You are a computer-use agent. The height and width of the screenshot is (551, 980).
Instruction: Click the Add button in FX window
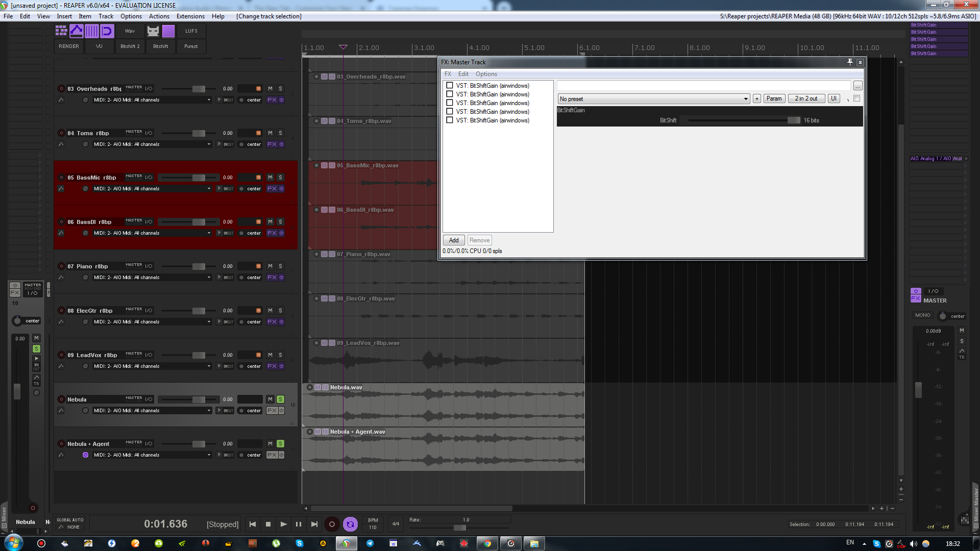click(x=454, y=240)
